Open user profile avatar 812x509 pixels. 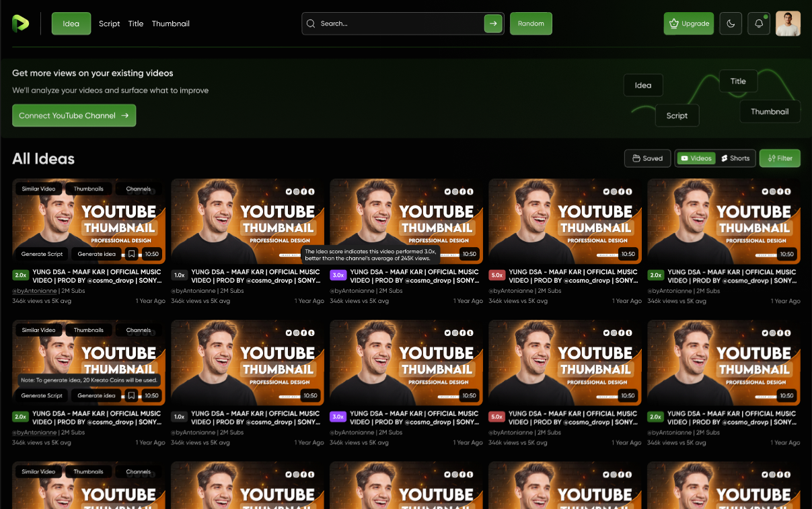tap(788, 24)
